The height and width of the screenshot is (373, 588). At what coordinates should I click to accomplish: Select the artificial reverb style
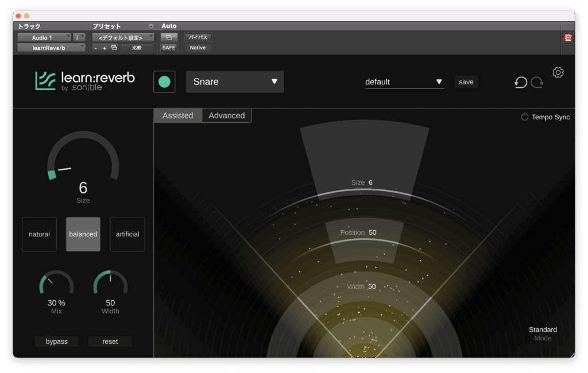coord(127,234)
